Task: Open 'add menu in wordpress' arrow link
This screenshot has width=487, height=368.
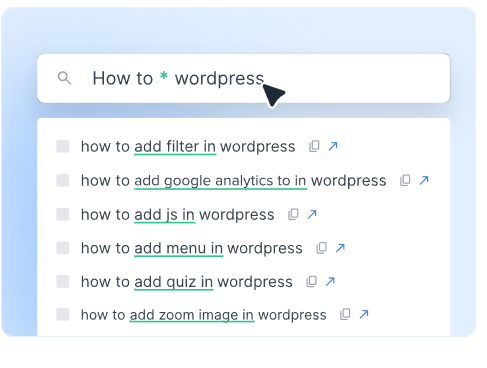Action: coord(340,248)
